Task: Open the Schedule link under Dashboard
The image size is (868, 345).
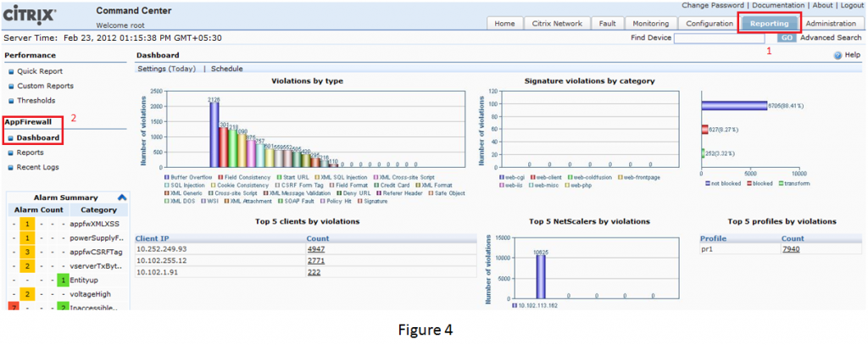Action: pos(226,68)
